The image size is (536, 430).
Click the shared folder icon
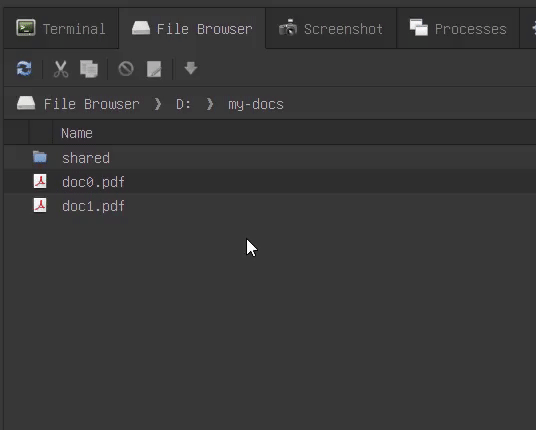40,157
